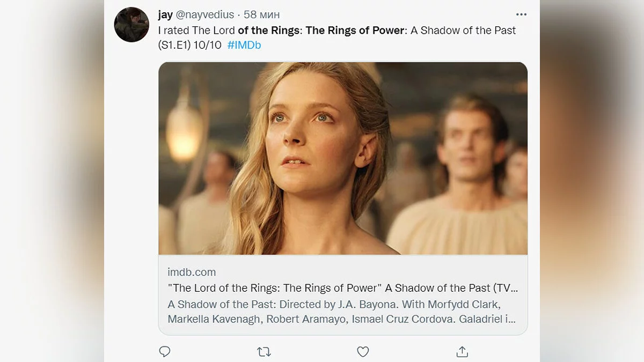Screen dimensions: 644x362
Task: Click the imdb.com domain label
Action: 192,272
